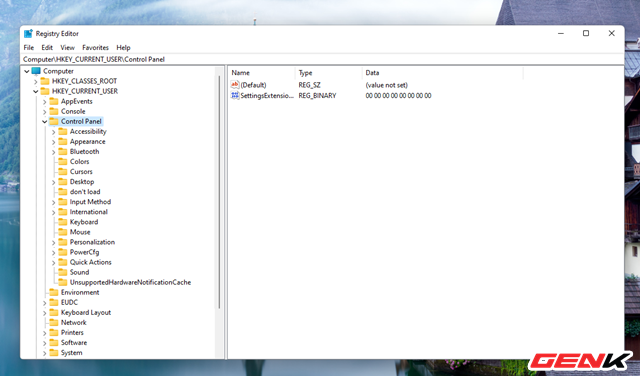Viewport: 640px width, 376px height.
Task: Click the '00 00 00 00 00 00 00 00' data cell
Action: [398, 96]
